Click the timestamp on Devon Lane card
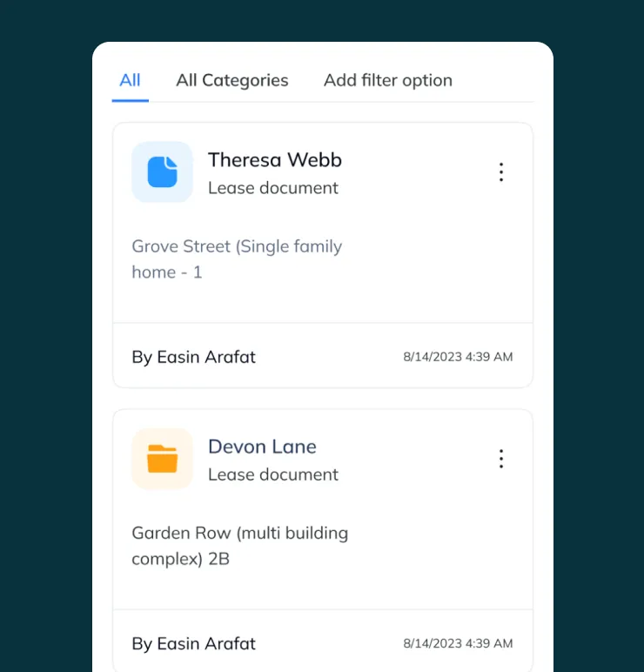 click(x=458, y=643)
